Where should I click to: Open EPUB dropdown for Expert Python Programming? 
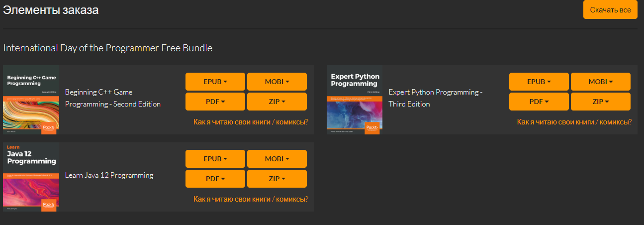click(x=539, y=82)
